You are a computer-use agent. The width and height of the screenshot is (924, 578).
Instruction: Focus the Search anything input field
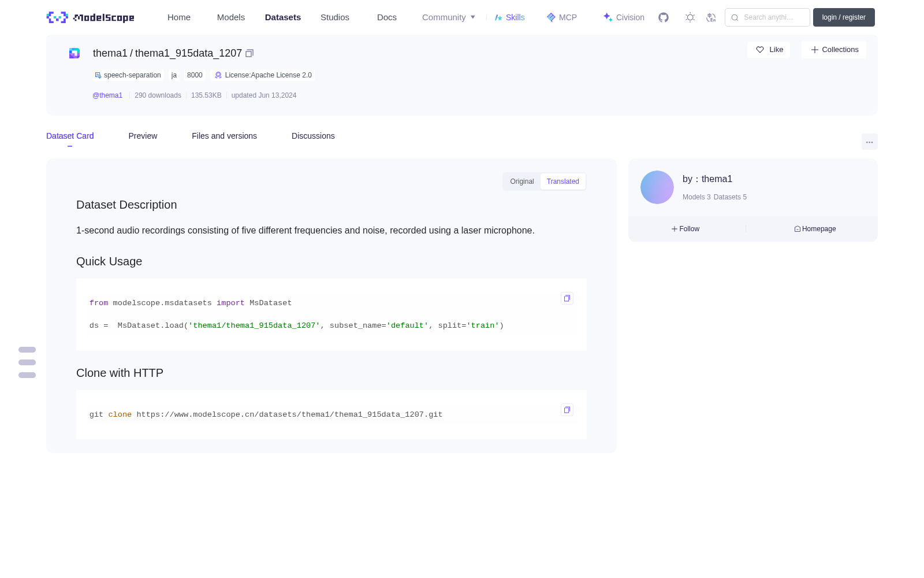[x=767, y=17]
